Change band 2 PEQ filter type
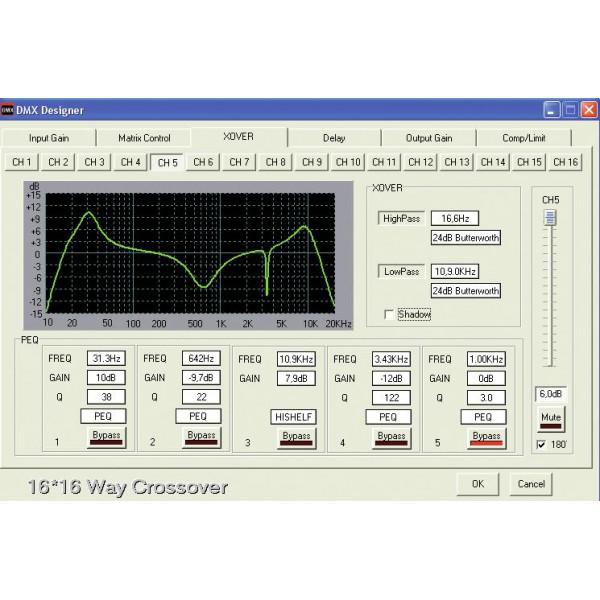Screen dimensions: 600x600 tap(198, 415)
